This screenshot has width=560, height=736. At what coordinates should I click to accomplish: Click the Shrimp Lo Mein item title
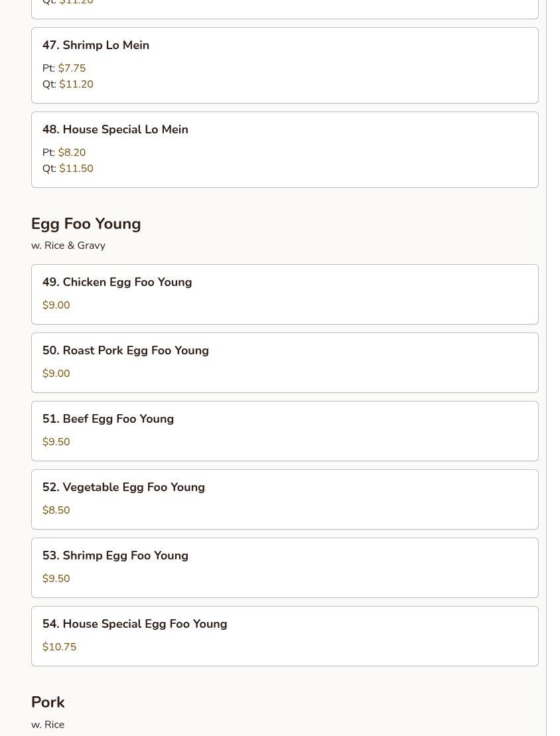tap(96, 45)
